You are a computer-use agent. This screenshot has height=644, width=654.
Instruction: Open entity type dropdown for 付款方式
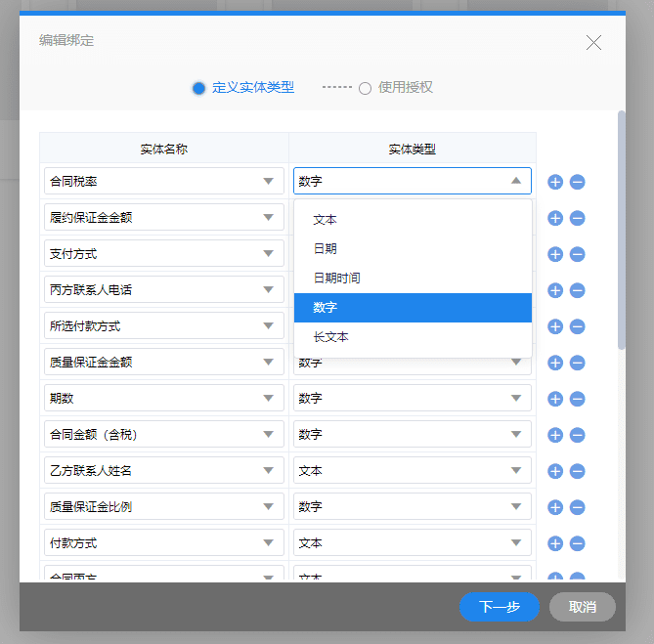pyautogui.click(x=413, y=542)
